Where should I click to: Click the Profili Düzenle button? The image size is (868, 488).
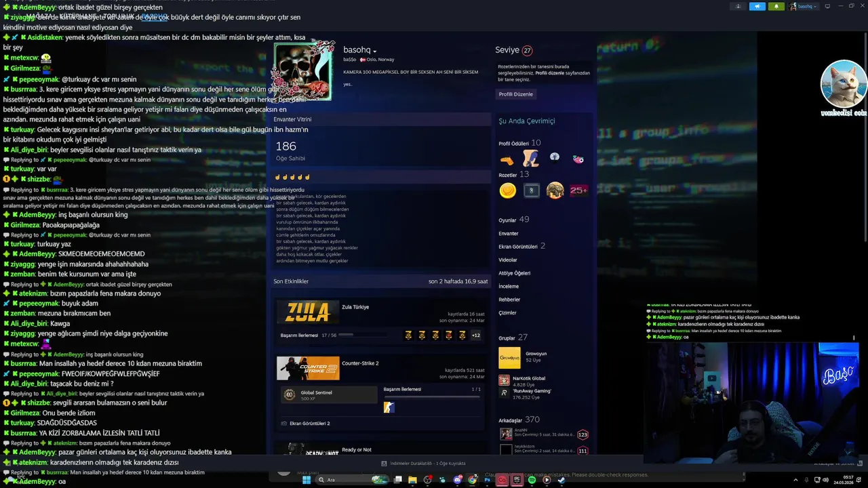[515, 94]
